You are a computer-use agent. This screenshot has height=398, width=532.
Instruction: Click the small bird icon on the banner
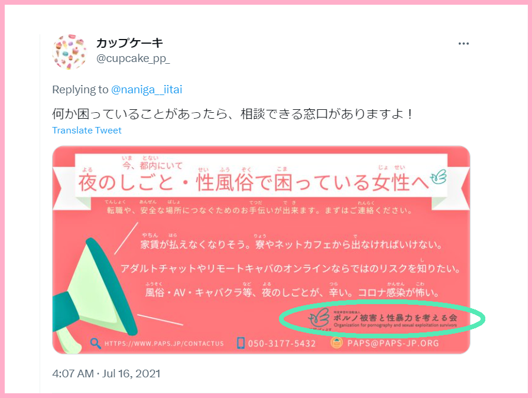(x=439, y=177)
